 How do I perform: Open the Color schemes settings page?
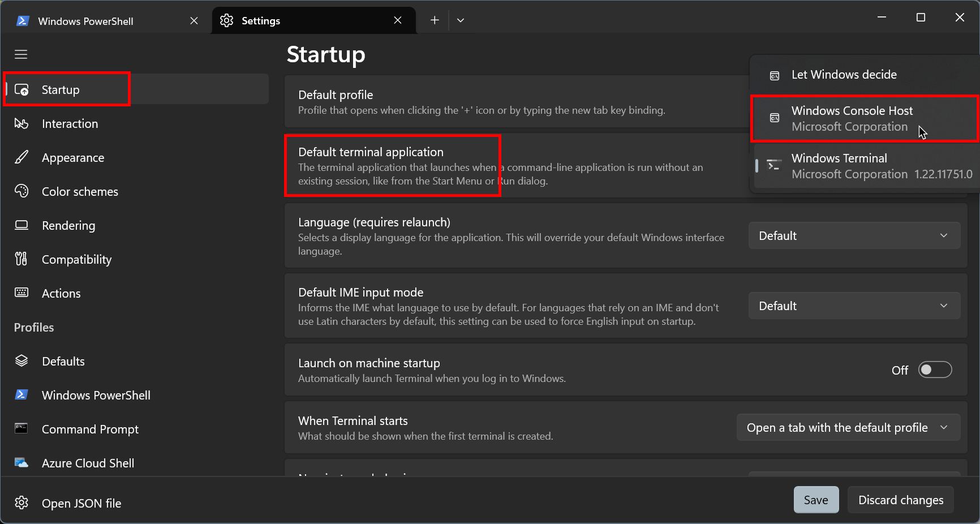pos(136,191)
